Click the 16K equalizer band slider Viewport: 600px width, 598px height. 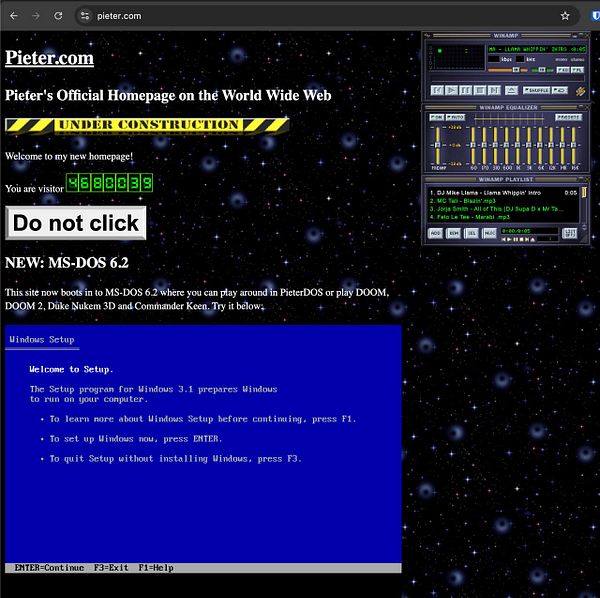click(574, 145)
